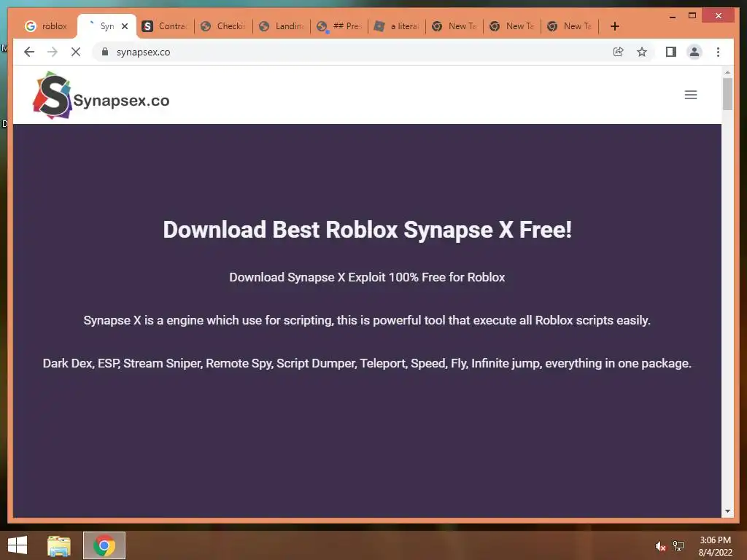Open the site hamburger menu

click(691, 95)
